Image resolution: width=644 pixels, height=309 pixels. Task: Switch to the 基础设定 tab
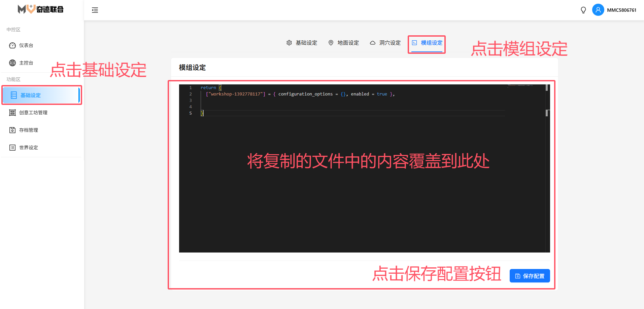point(302,43)
